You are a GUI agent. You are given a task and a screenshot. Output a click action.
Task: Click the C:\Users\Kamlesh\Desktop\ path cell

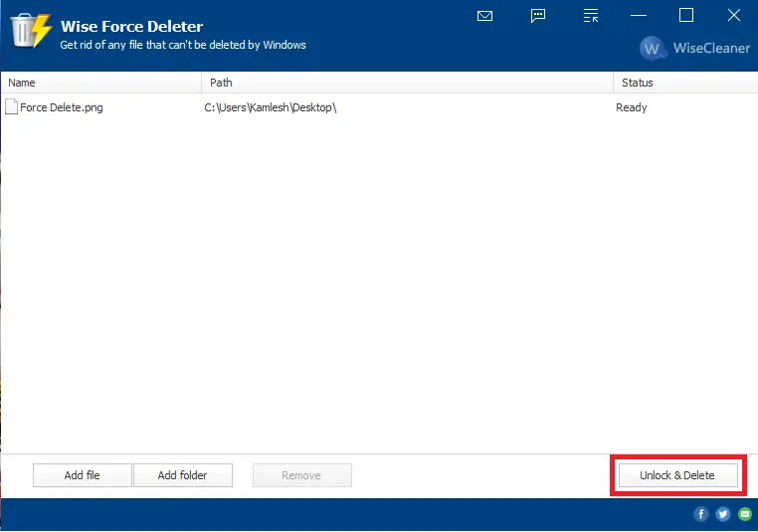coord(271,107)
